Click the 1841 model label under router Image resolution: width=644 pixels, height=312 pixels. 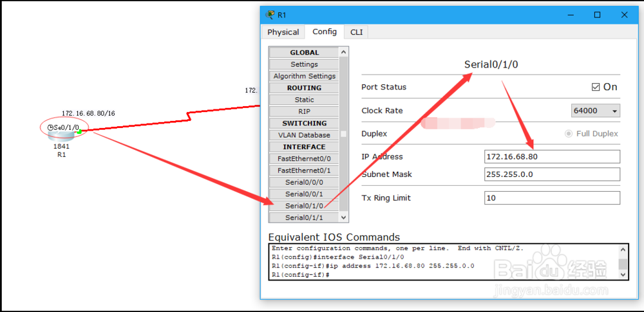pos(61,146)
